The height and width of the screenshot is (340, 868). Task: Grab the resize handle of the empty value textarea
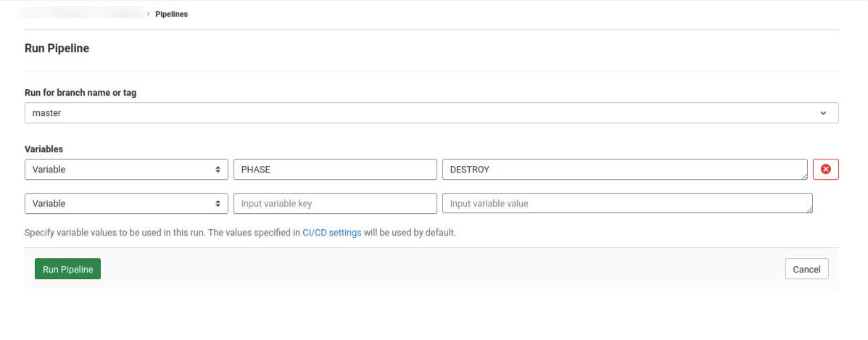809,210
